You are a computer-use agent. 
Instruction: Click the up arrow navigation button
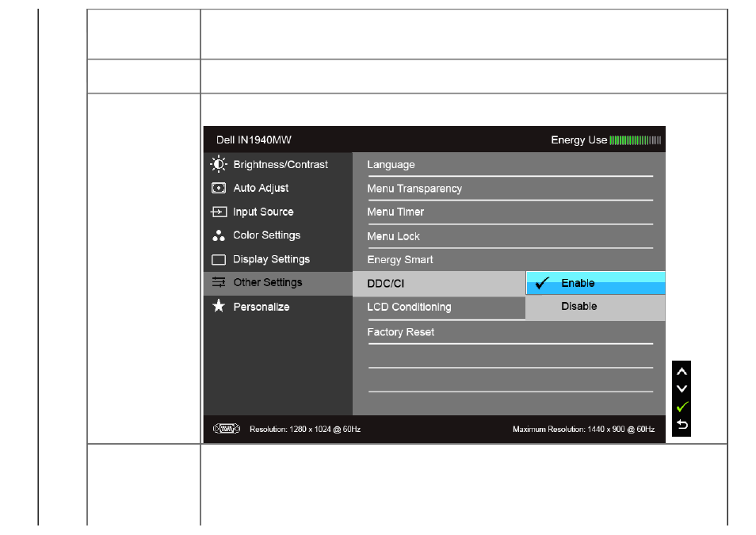click(682, 372)
